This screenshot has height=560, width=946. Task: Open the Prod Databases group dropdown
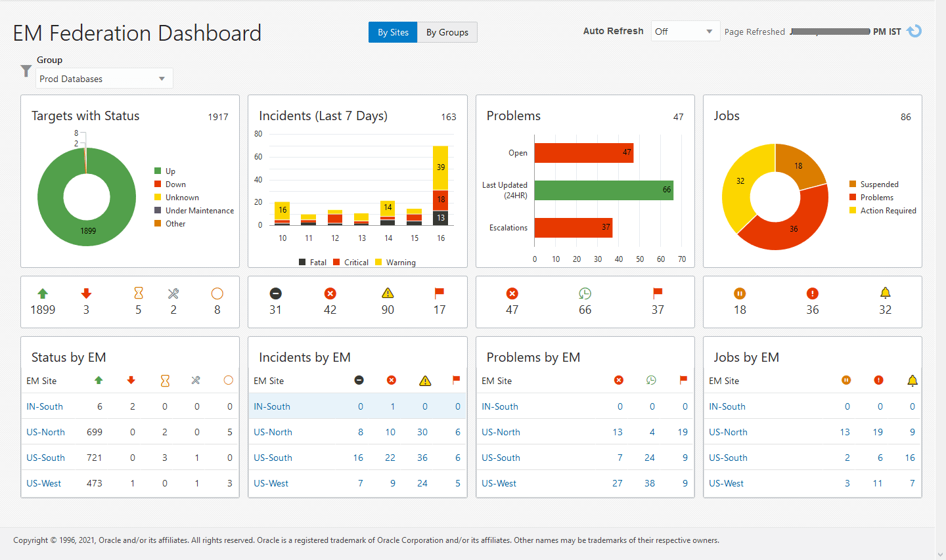104,78
